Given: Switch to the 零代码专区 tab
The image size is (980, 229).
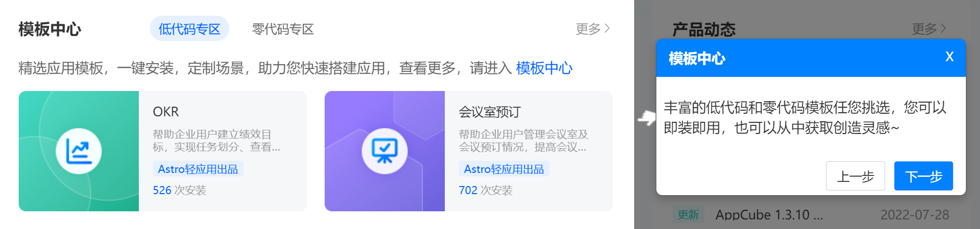Looking at the screenshot, I should (283, 29).
